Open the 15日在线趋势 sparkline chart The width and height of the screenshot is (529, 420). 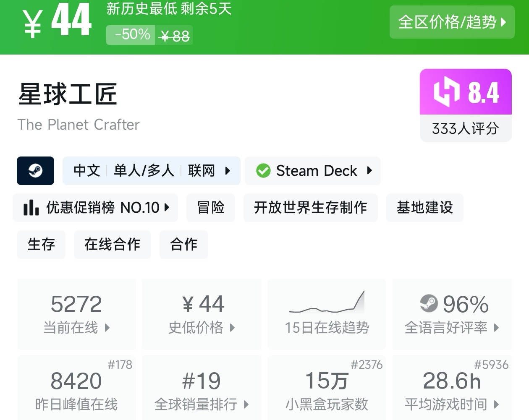(x=327, y=303)
